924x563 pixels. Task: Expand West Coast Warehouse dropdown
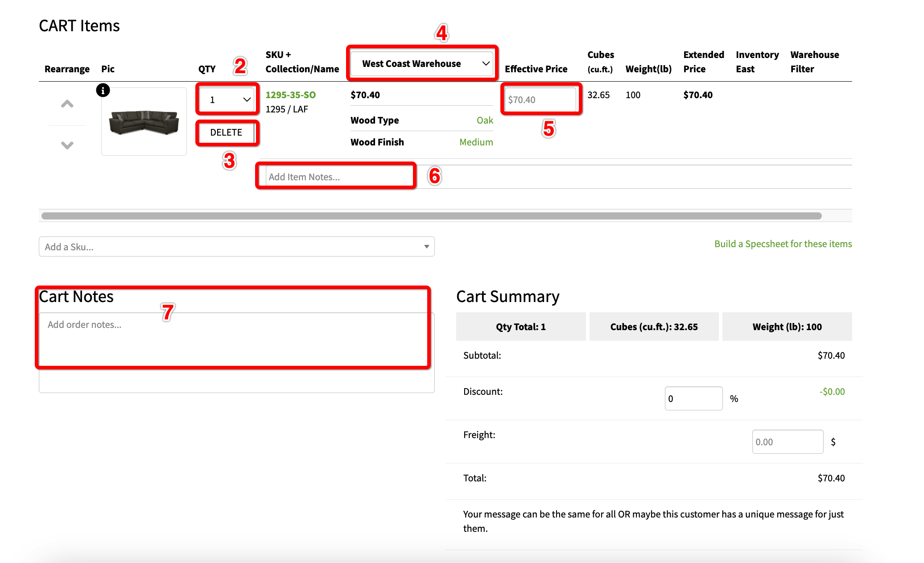click(x=422, y=64)
